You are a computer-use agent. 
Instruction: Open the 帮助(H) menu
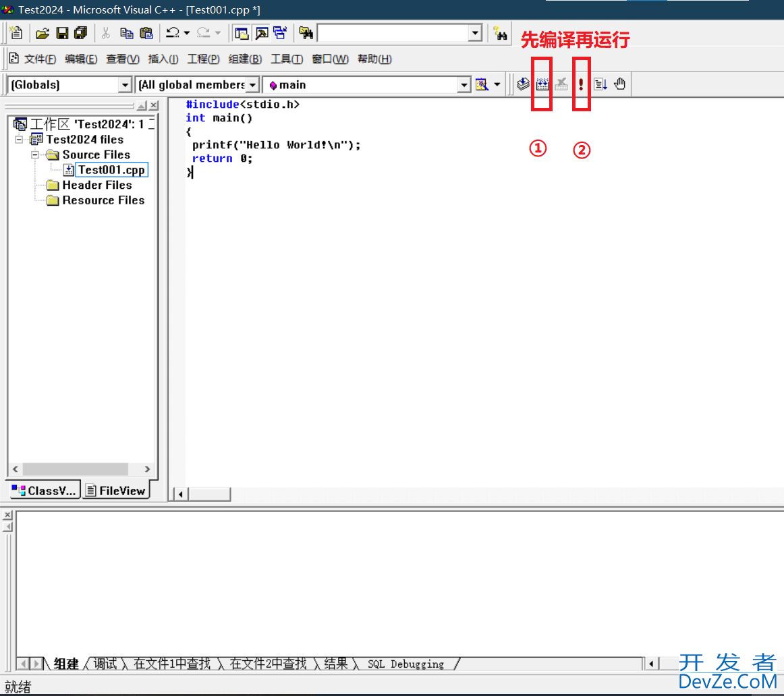point(374,59)
